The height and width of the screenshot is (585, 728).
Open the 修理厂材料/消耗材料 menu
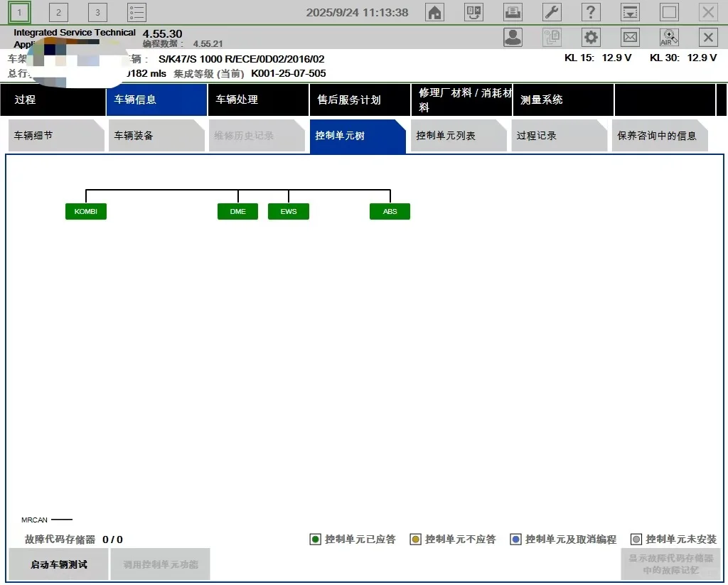461,100
